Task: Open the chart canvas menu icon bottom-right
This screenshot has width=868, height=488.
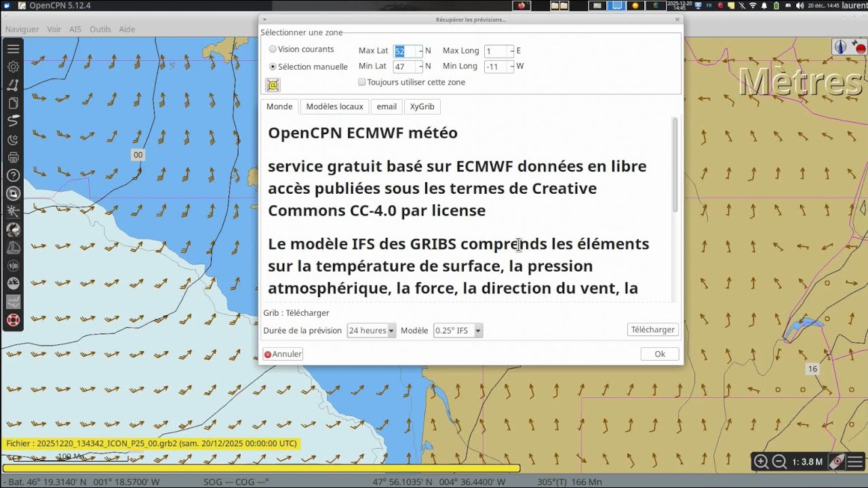Action: [x=855, y=462]
